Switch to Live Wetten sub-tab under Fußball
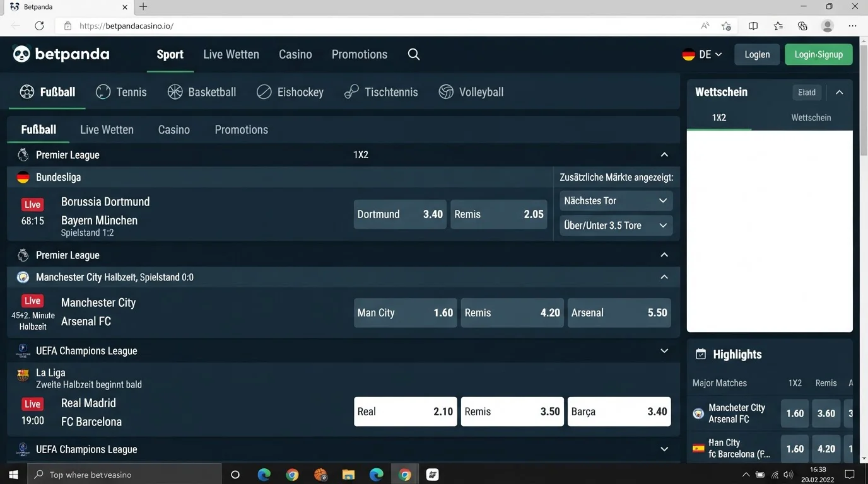868x484 pixels. pyautogui.click(x=107, y=130)
